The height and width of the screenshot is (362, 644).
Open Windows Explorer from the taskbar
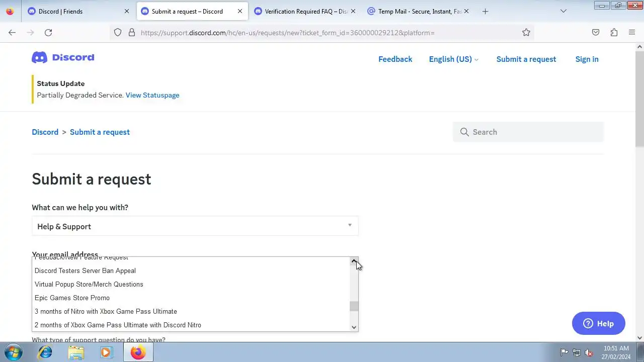pyautogui.click(x=76, y=352)
